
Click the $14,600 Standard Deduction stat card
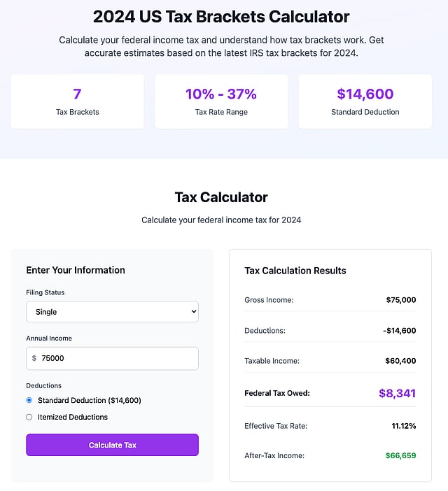(365, 101)
